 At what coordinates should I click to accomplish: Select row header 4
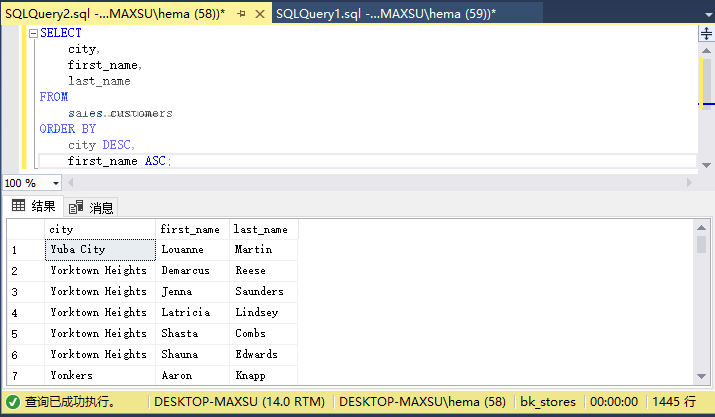26,313
